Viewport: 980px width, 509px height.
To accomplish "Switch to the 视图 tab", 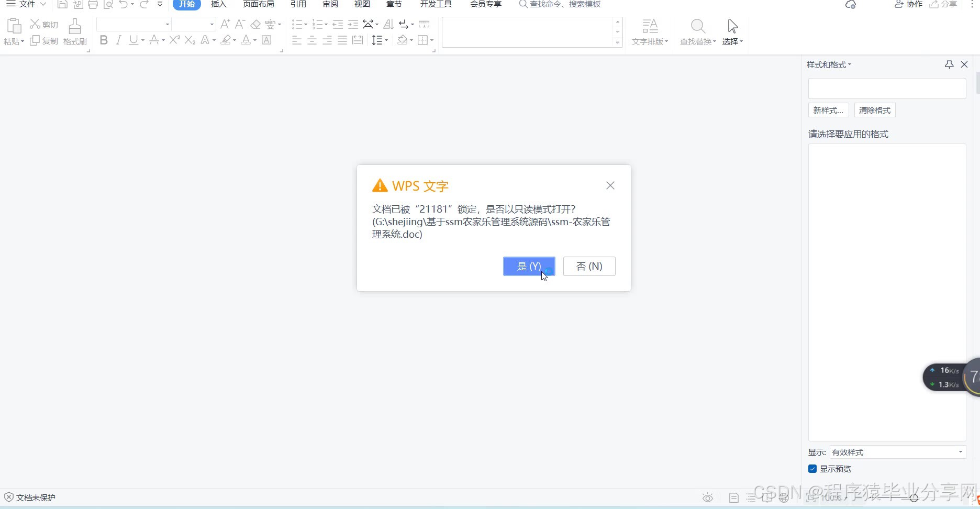I will pos(362,4).
